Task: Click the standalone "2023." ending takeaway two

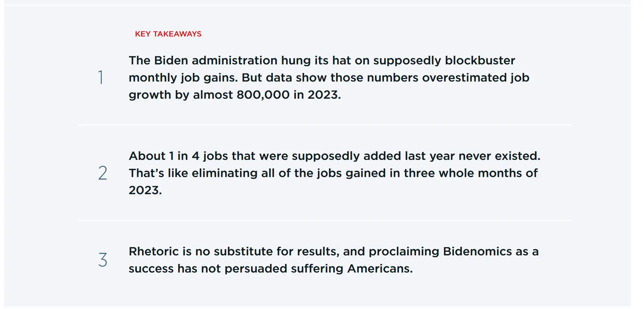Action: 145,190
